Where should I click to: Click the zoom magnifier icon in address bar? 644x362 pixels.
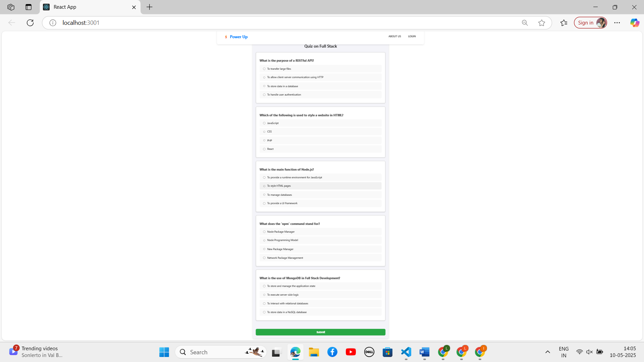pos(525,23)
